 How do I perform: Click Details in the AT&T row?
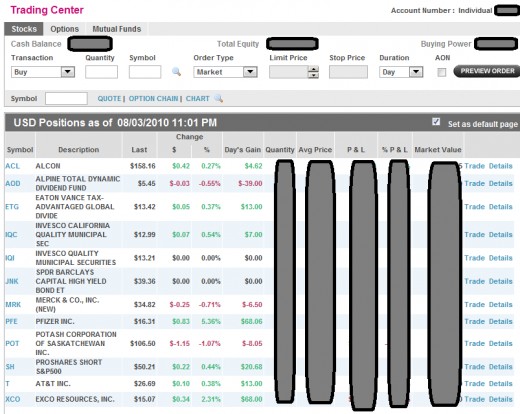coord(500,384)
